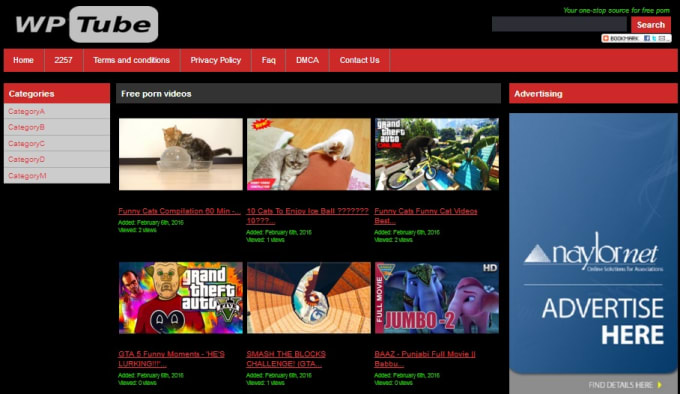
Task: Select CategoryC in Categories list
Action: click(x=57, y=143)
